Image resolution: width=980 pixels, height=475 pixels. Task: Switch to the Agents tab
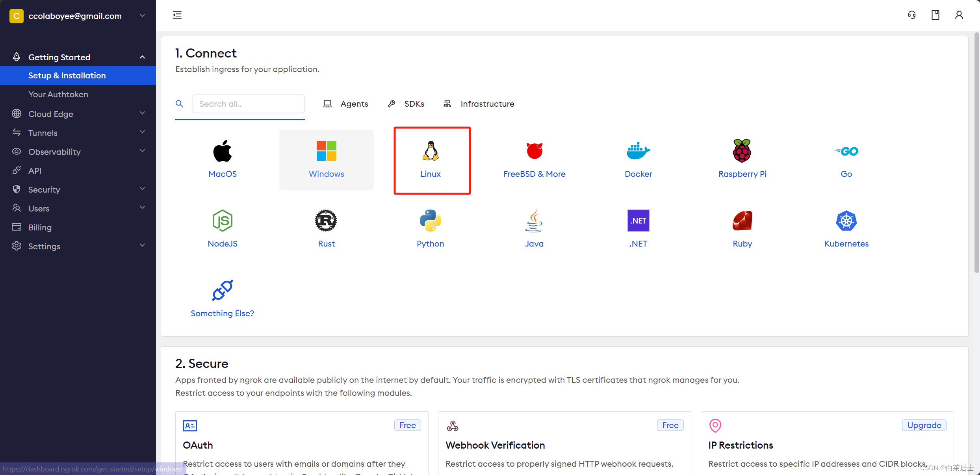pos(346,104)
